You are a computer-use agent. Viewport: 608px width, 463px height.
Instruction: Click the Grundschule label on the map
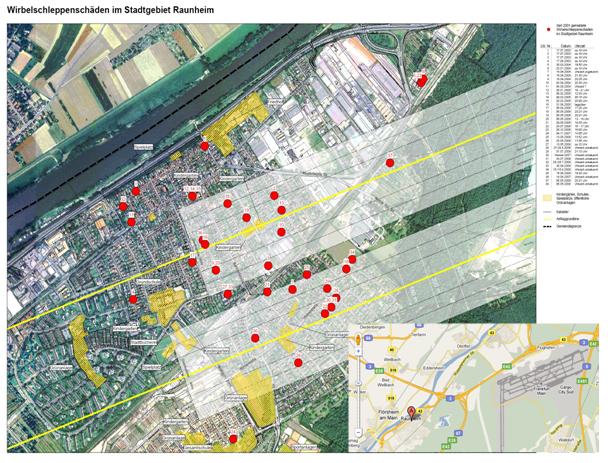click(148, 283)
